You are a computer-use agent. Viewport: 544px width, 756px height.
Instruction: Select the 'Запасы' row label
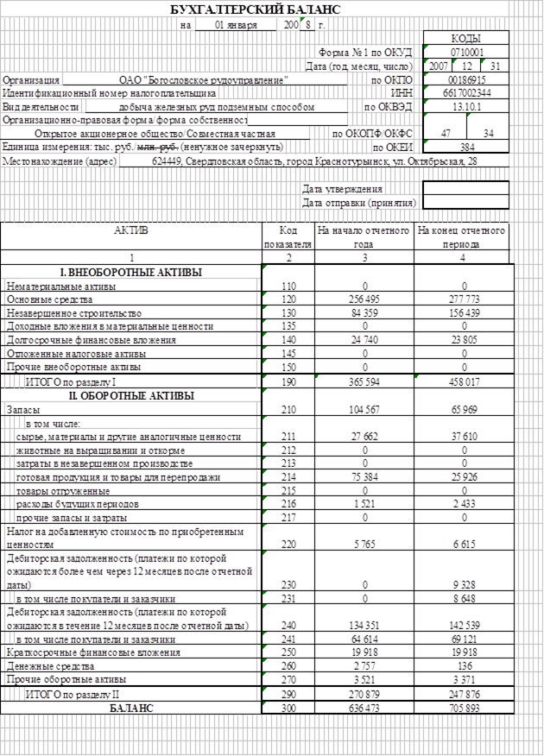[23, 410]
